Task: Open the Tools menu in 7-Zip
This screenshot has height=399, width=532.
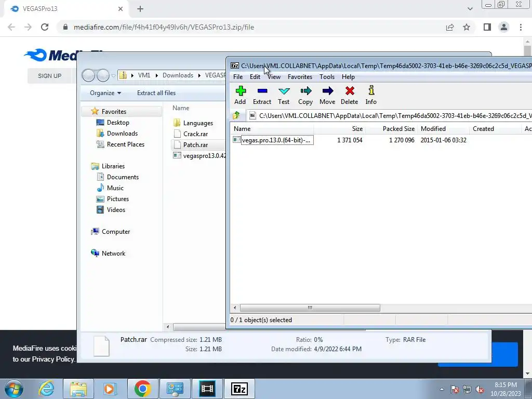Action: 327,77
